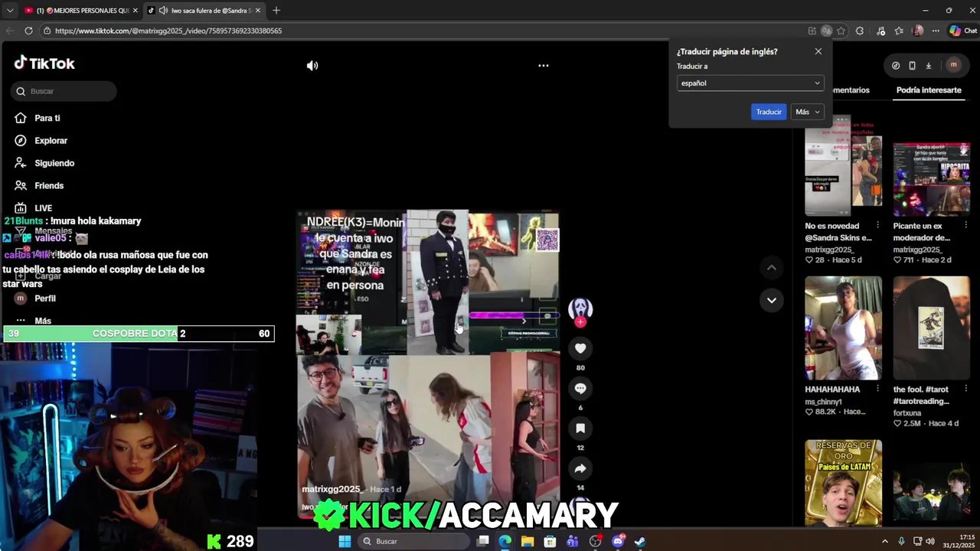Open Steam from the taskbar
This screenshot has width=980, height=551.
click(x=639, y=541)
